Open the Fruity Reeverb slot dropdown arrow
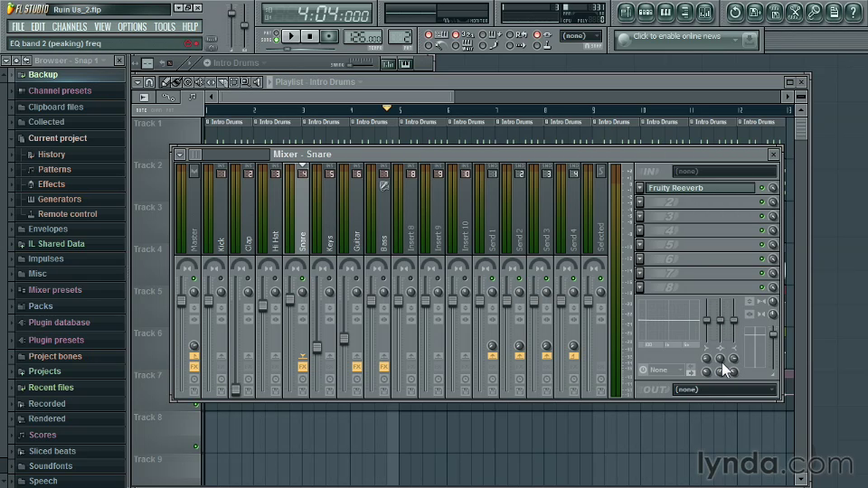 [x=640, y=188]
